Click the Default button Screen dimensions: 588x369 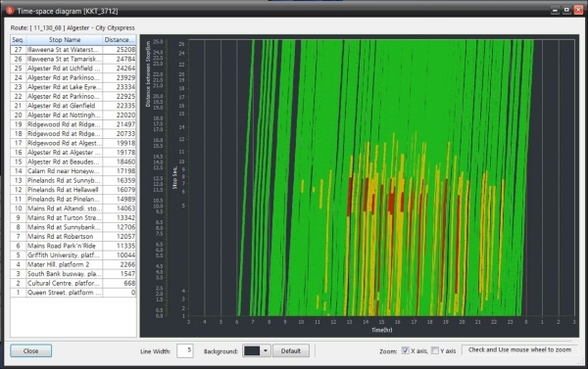click(291, 351)
